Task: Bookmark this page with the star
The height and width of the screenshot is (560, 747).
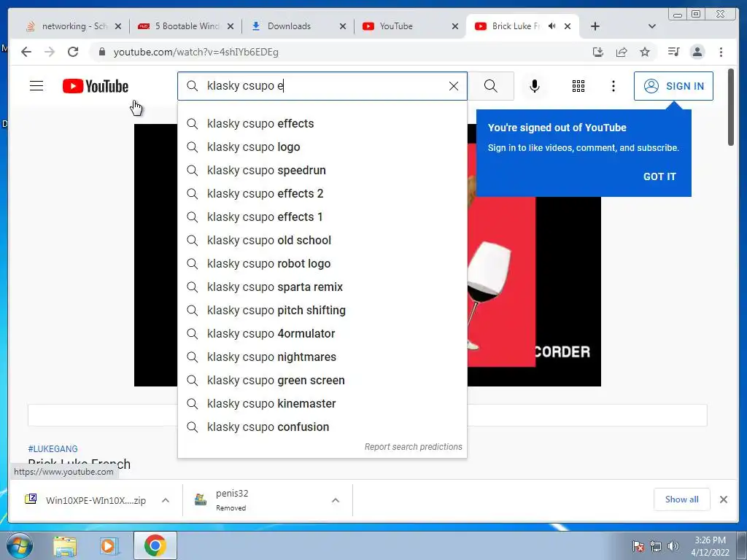Action: (645, 52)
